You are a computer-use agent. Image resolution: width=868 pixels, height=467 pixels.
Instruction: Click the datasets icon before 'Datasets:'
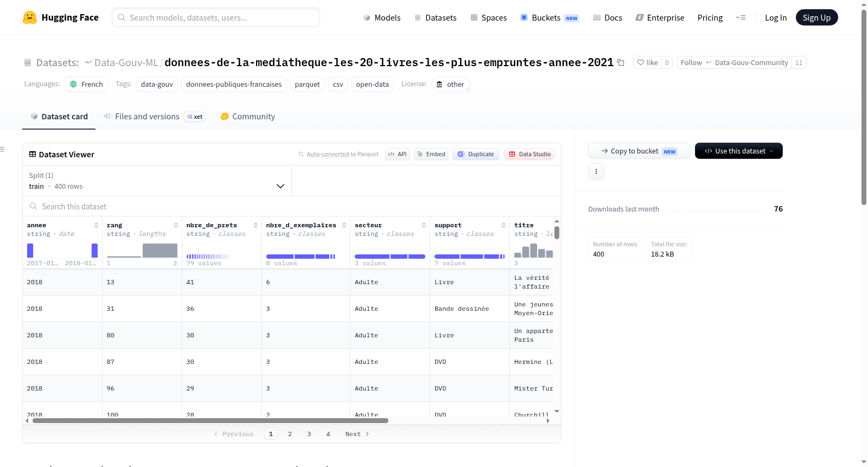coord(28,63)
